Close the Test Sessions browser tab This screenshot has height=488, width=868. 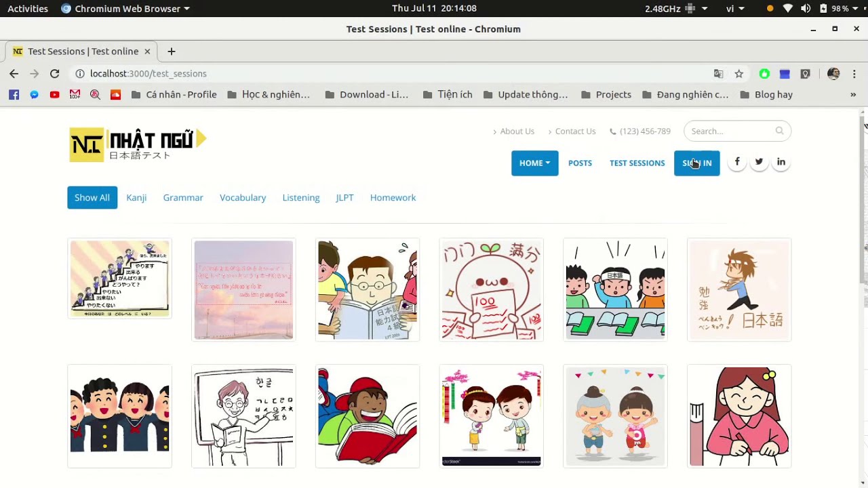[147, 52]
